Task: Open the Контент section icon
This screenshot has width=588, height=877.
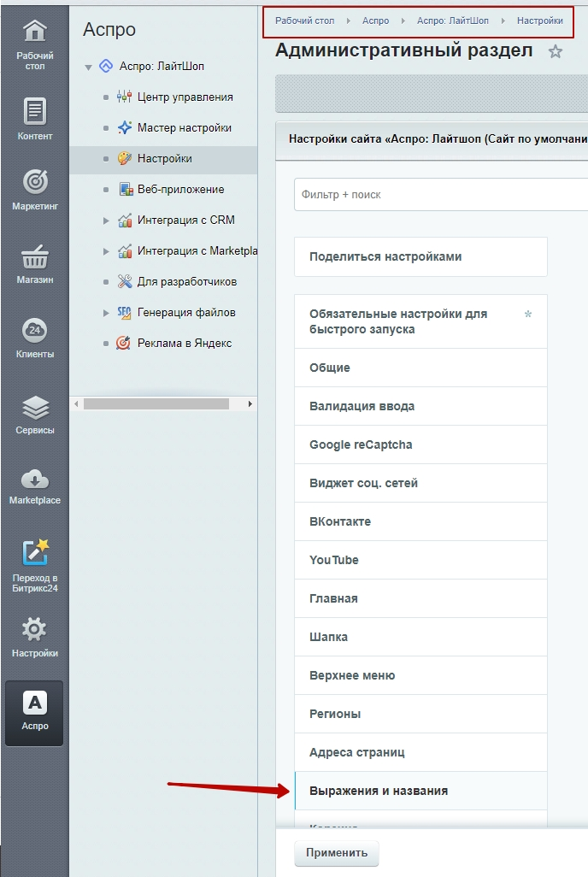Action: coord(35,111)
